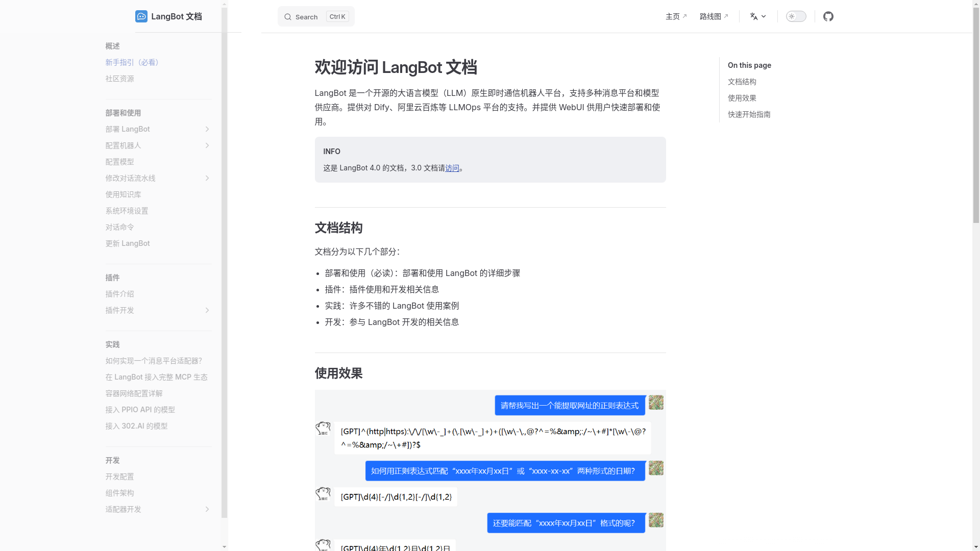Open the 主页 external link

[x=676, y=16]
